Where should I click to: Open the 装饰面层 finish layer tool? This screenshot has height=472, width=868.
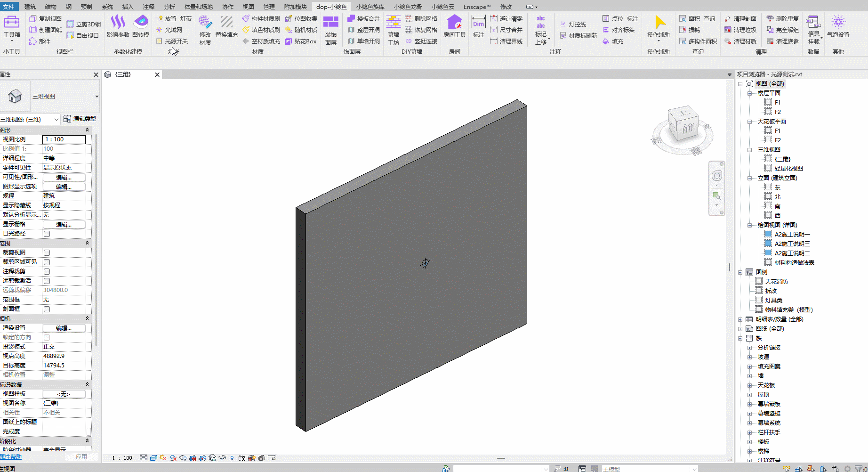coord(331,31)
